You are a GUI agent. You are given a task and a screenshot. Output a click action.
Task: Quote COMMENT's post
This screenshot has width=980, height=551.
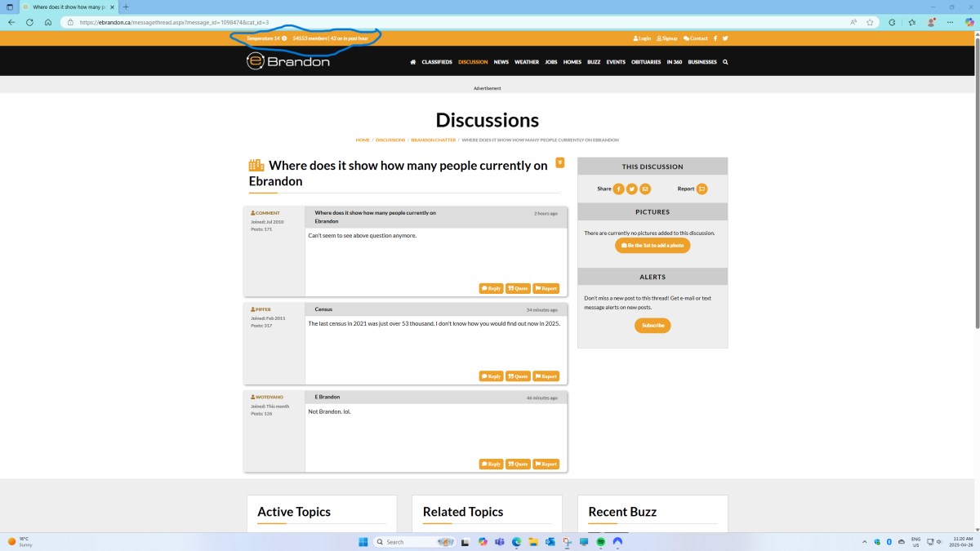518,288
